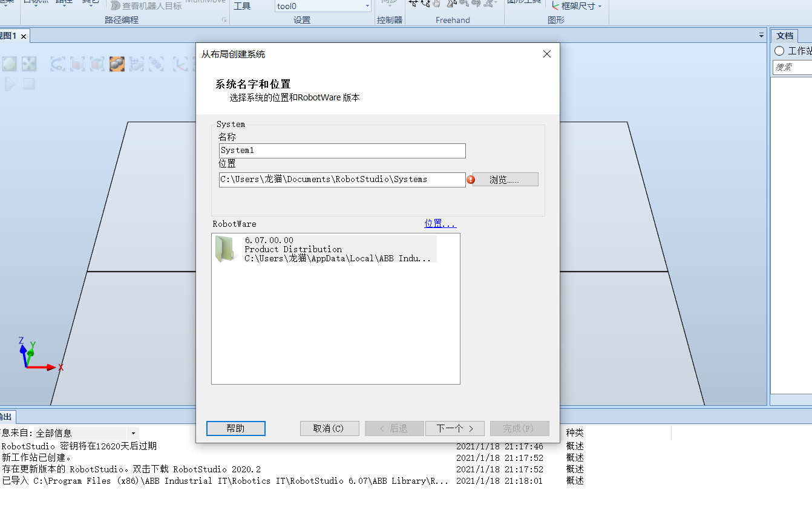Open the RobotWare Location link
The height and width of the screenshot is (531, 812).
pyautogui.click(x=440, y=224)
